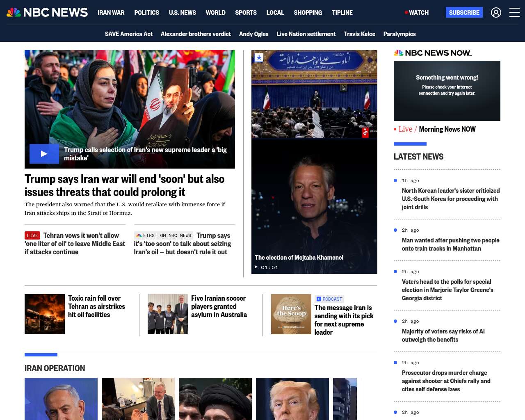The height and width of the screenshot is (420, 525).
Task: Open the user account profile icon
Action: tap(496, 13)
